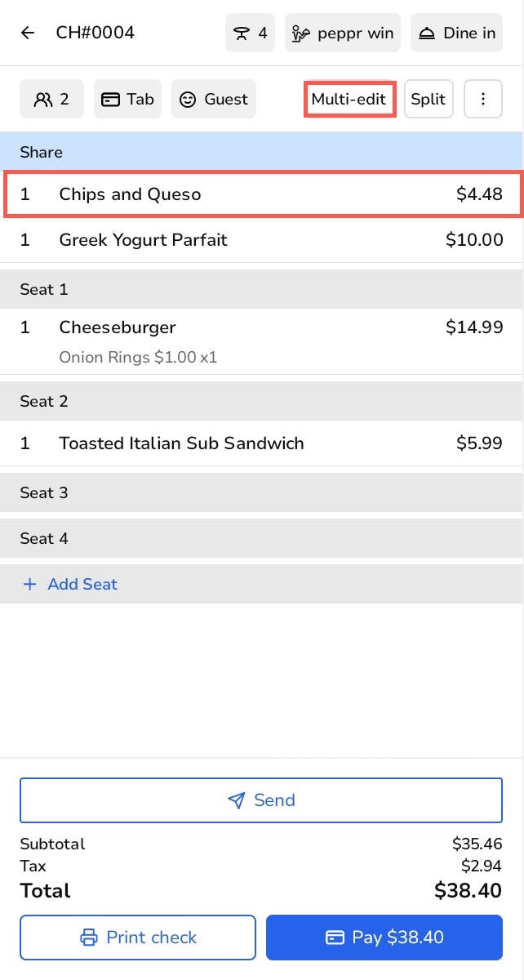The image size is (524, 980).
Task: Enable Multi-edit mode
Action: [x=349, y=100]
